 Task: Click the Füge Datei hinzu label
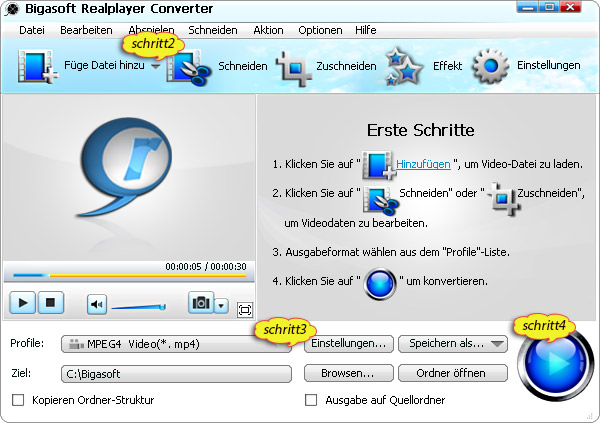point(104,65)
